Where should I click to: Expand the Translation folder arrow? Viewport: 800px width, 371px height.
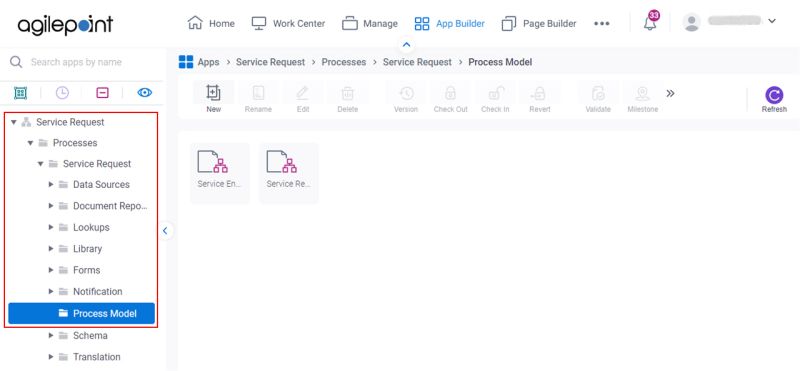click(x=51, y=357)
